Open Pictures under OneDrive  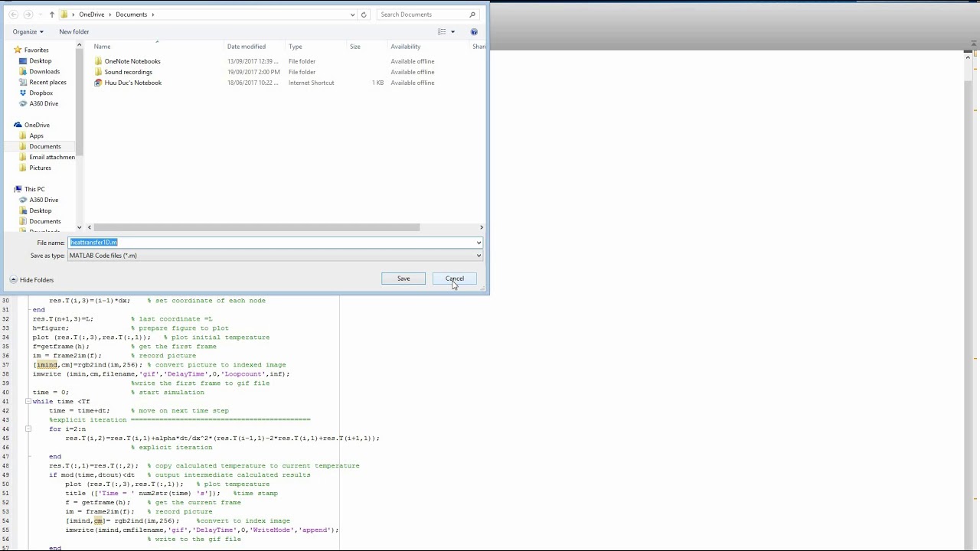(x=40, y=168)
